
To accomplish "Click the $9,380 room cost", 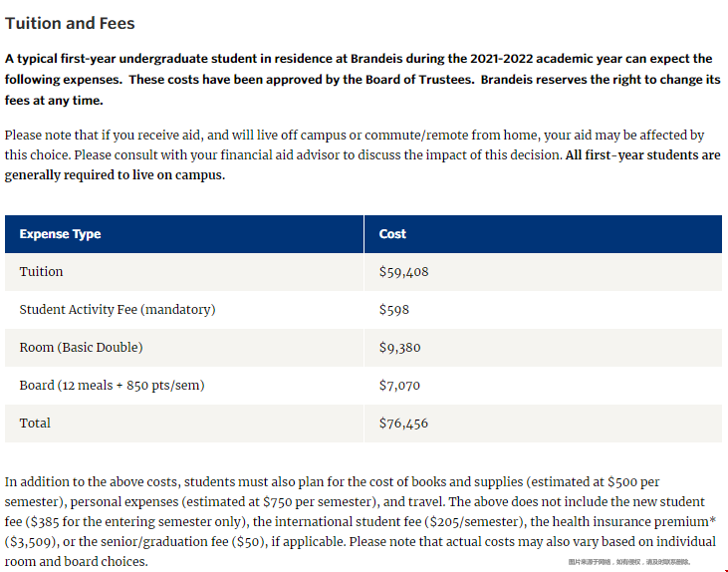I will [399, 348].
